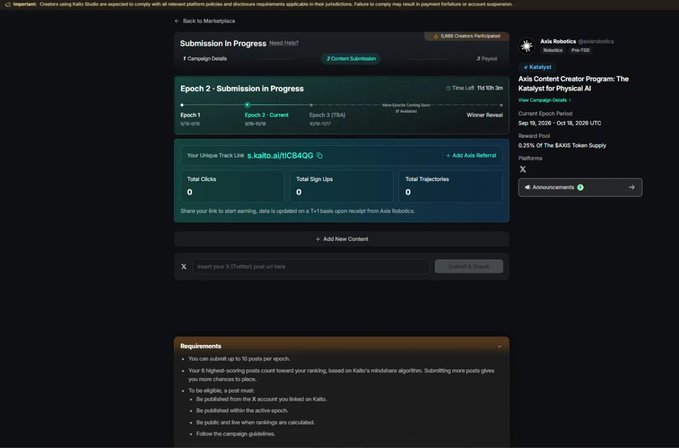Select the Content Submission step tab
Screen dimensions: 679x448
pyautogui.click(x=351, y=58)
